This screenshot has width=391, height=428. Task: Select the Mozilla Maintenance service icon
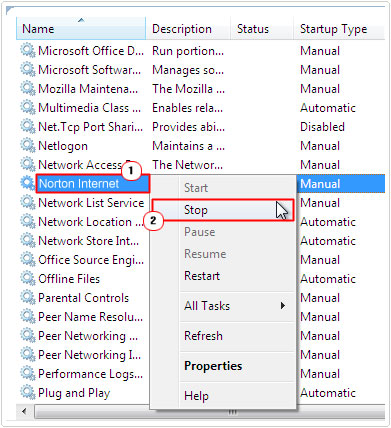point(27,89)
